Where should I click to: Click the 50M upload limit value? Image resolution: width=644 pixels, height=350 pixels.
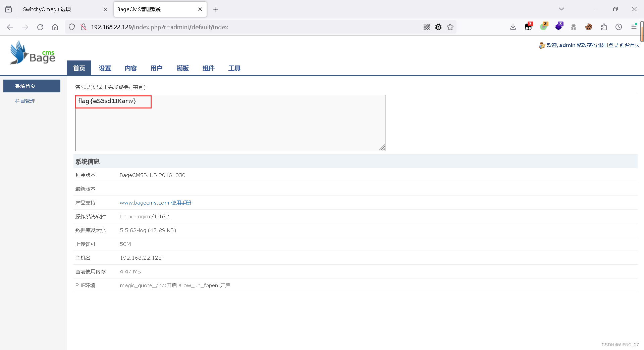pyautogui.click(x=125, y=244)
